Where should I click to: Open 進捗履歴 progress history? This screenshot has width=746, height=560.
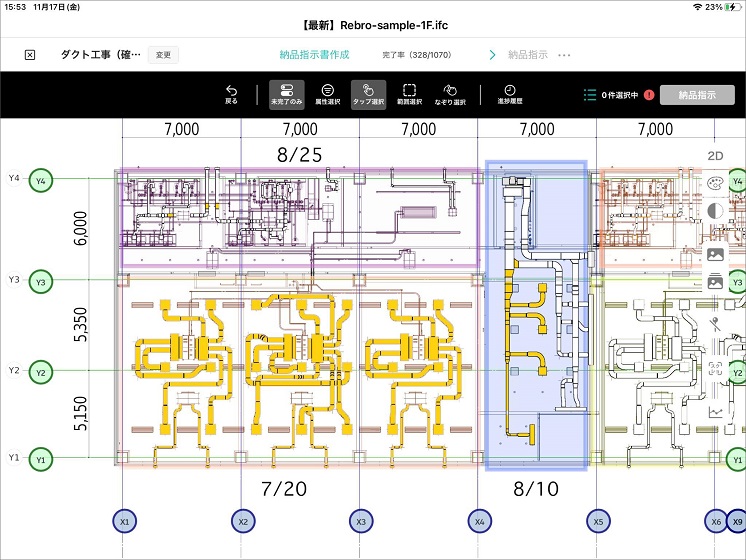(x=509, y=94)
